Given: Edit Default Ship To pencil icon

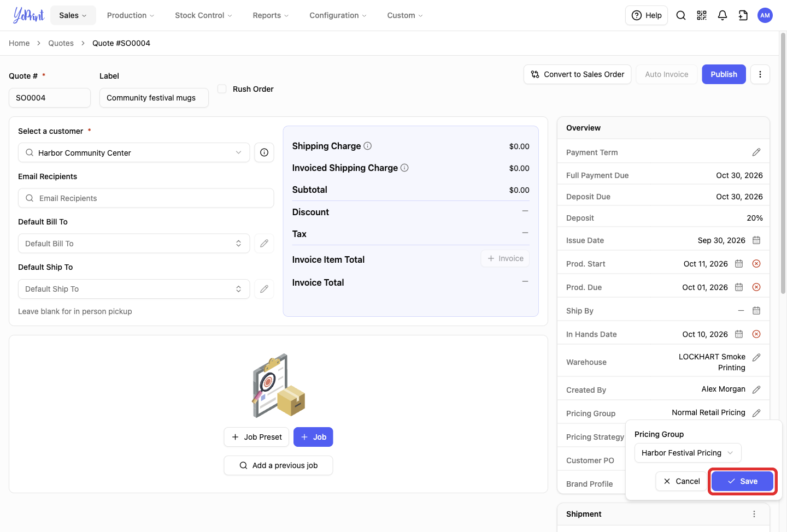Looking at the screenshot, I should click(x=264, y=288).
